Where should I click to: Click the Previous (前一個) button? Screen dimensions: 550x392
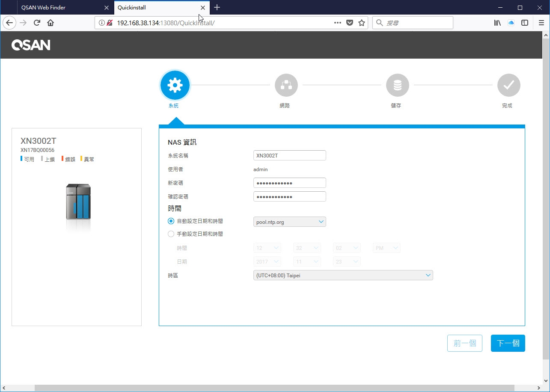(465, 343)
